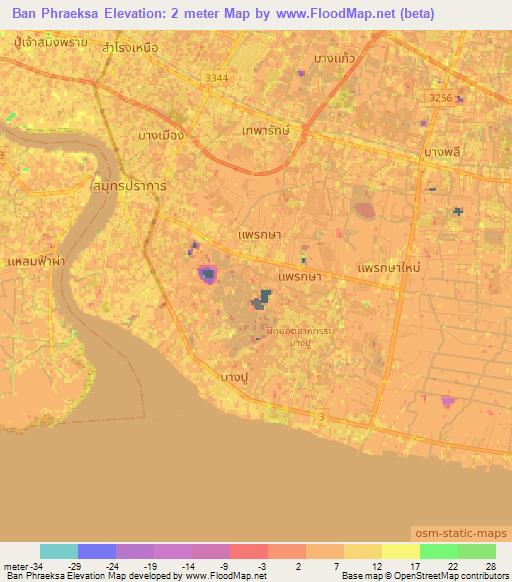Click the place label 'บางพลี'
The height and width of the screenshot is (582, 512).
(x=443, y=151)
